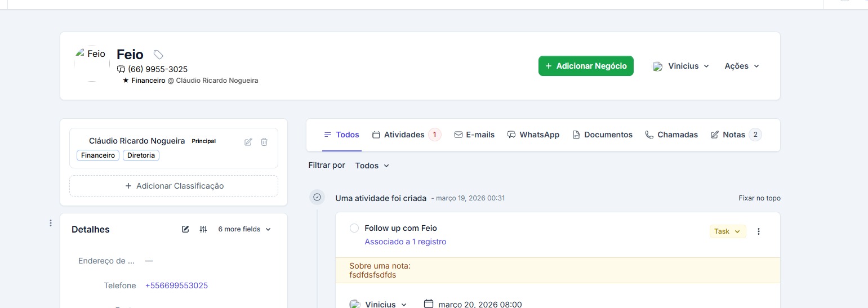This screenshot has width=868, height=308.
Task: Click the edit pencil icon in Detalhes
Action: pyautogui.click(x=185, y=229)
